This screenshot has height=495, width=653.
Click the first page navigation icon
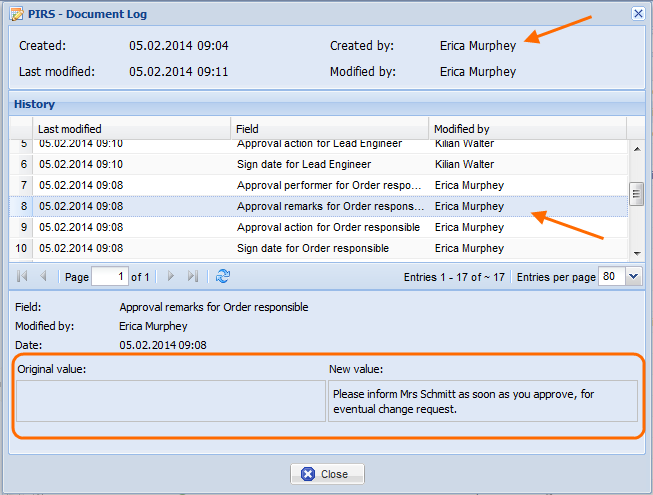click(x=22, y=276)
